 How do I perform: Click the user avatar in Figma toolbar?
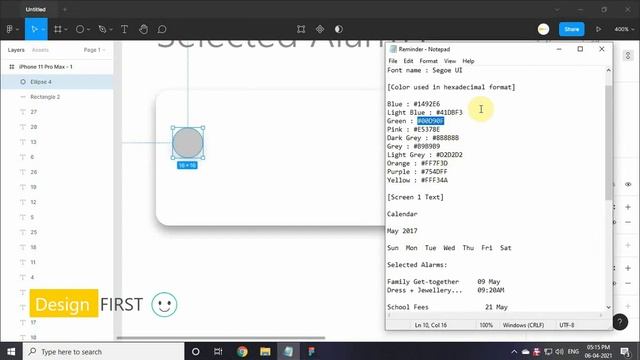click(543, 29)
